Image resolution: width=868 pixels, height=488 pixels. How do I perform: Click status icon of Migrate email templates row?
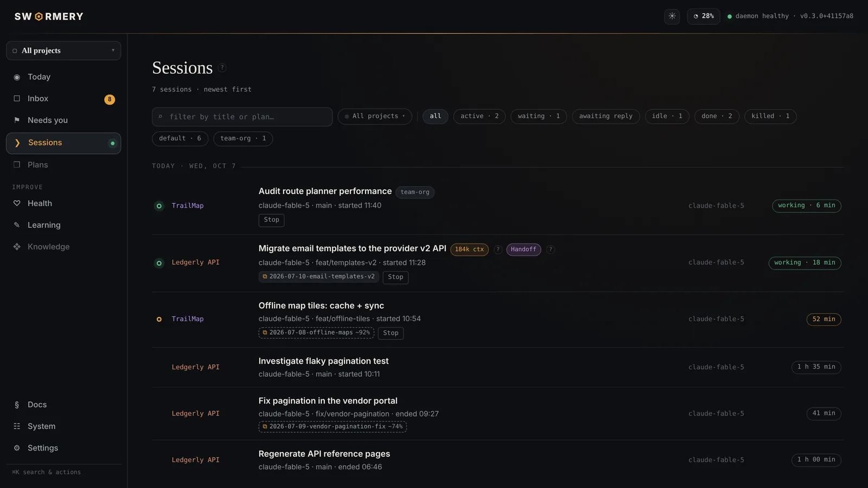point(159,263)
